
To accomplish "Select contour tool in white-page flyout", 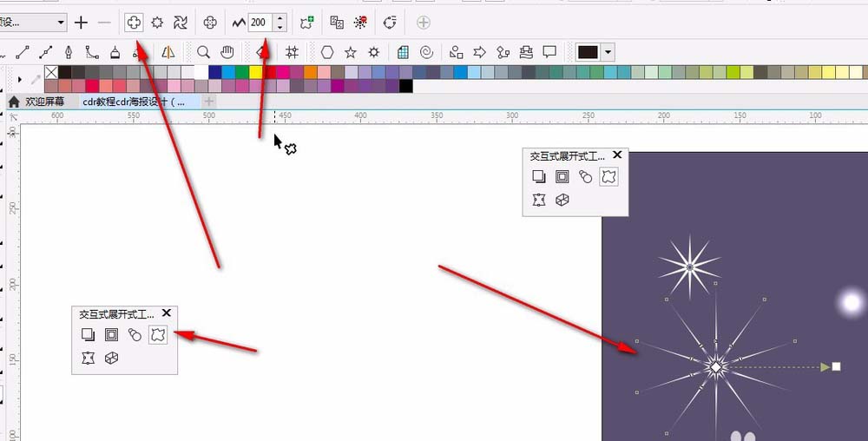I will tap(111, 334).
